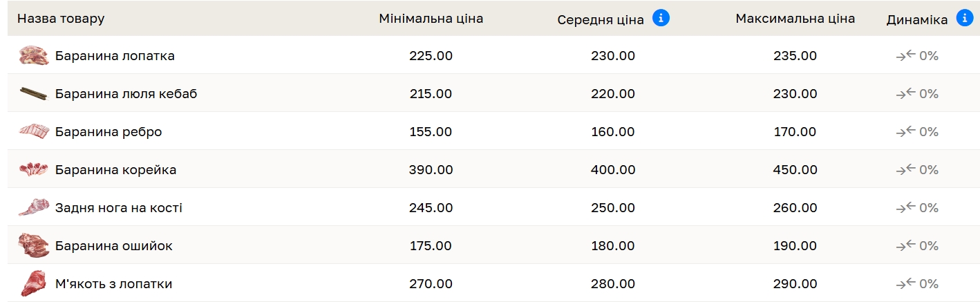Select the Задня нога на кості name
Image resolution: width=980 pixels, height=302 pixels.
click(x=119, y=208)
